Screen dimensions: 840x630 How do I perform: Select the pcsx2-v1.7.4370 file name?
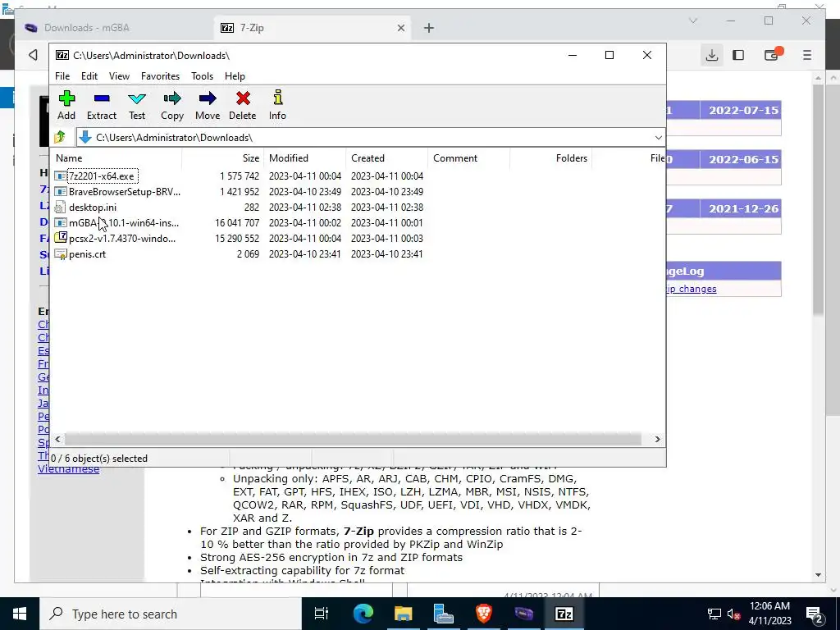122,239
